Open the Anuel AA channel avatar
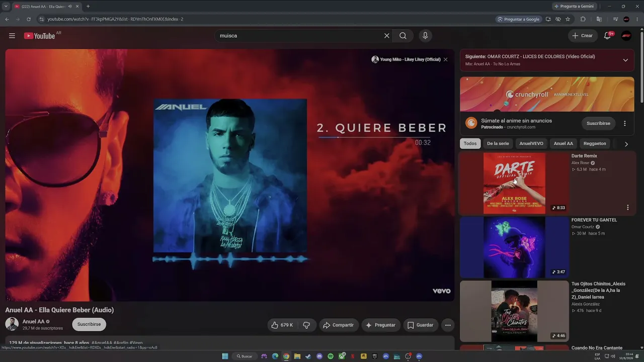This screenshot has height=362, width=644. [12, 324]
